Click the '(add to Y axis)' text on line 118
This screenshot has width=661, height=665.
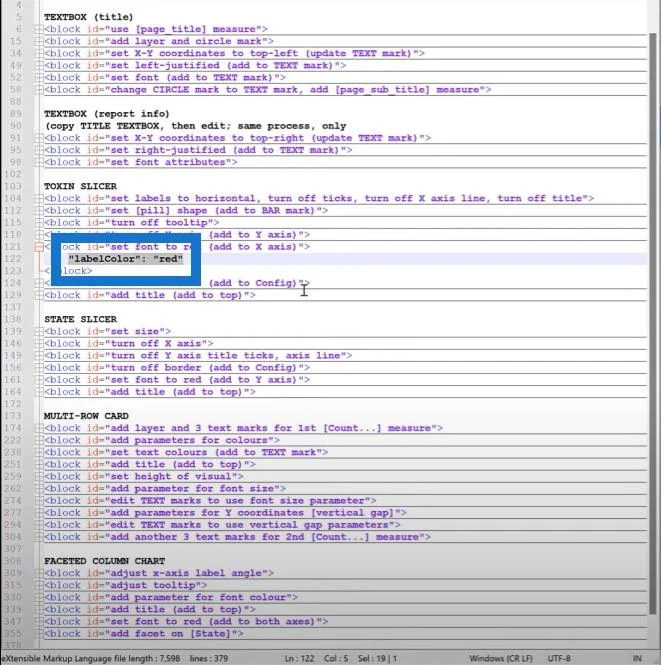255,235
